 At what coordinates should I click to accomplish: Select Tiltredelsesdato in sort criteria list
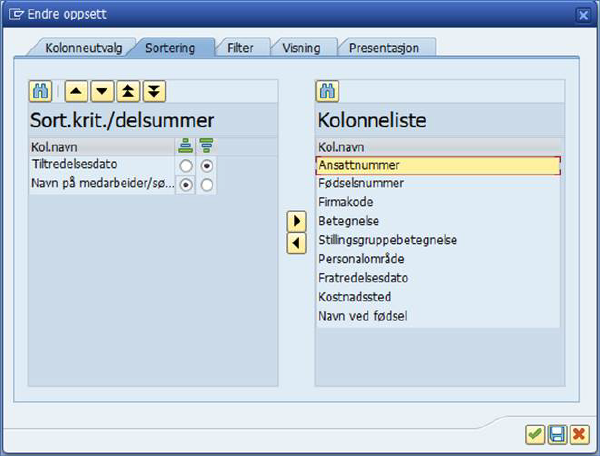[102, 164]
